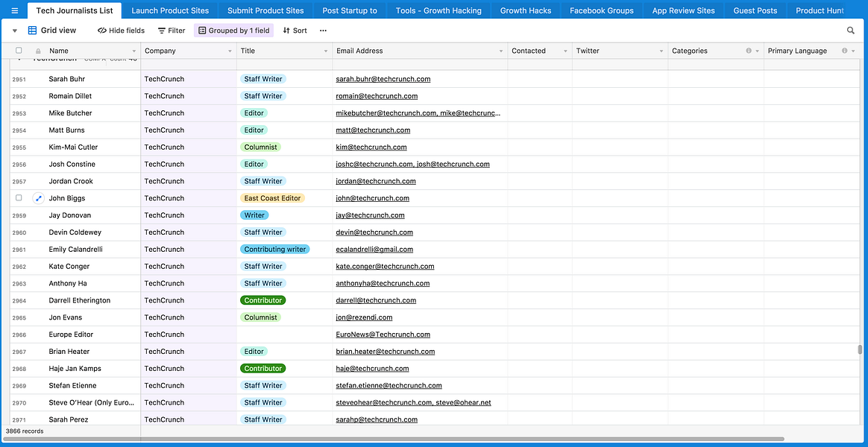The image size is (868, 447).
Task: Open the Sort options
Action: pos(295,31)
